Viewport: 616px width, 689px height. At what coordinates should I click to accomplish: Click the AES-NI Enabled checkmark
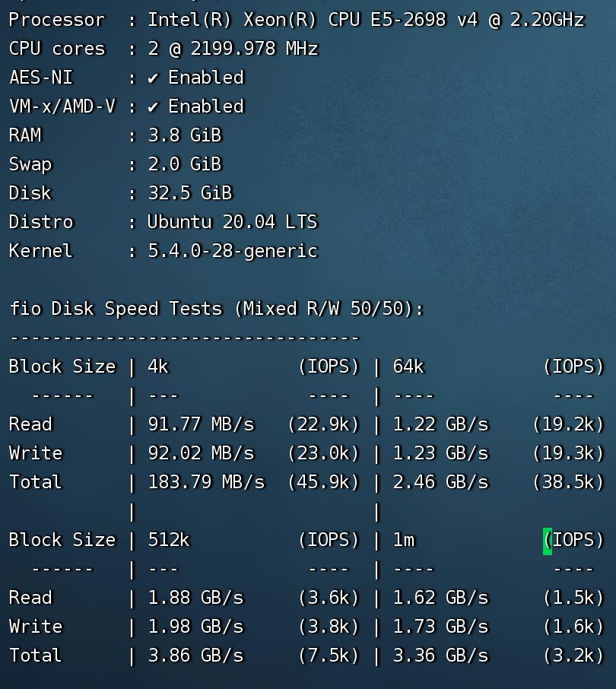[153, 78]
